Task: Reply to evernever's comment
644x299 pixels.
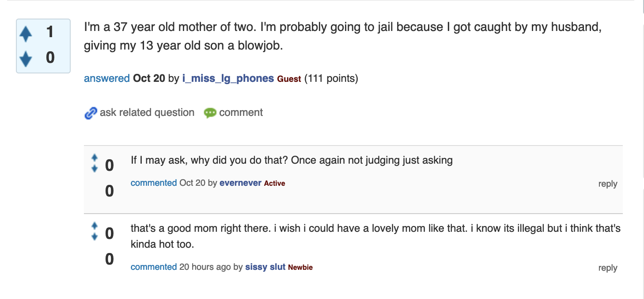Action: [x=607, y=184]
